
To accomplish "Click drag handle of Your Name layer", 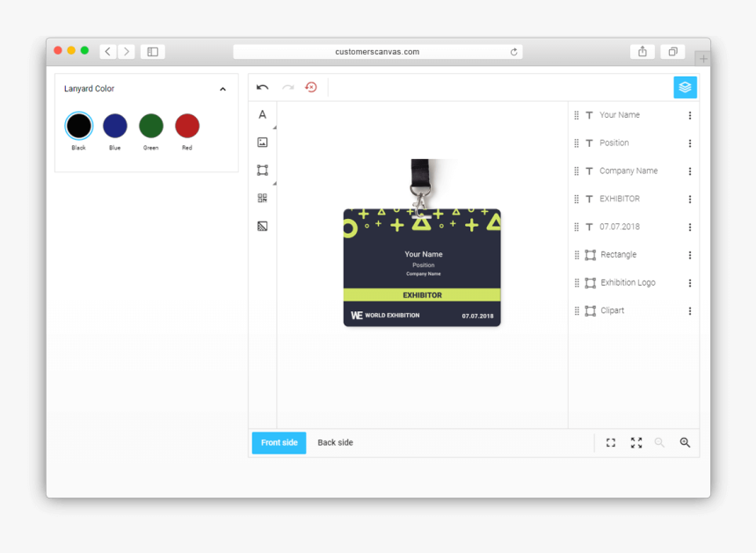I will click(577, 115).
